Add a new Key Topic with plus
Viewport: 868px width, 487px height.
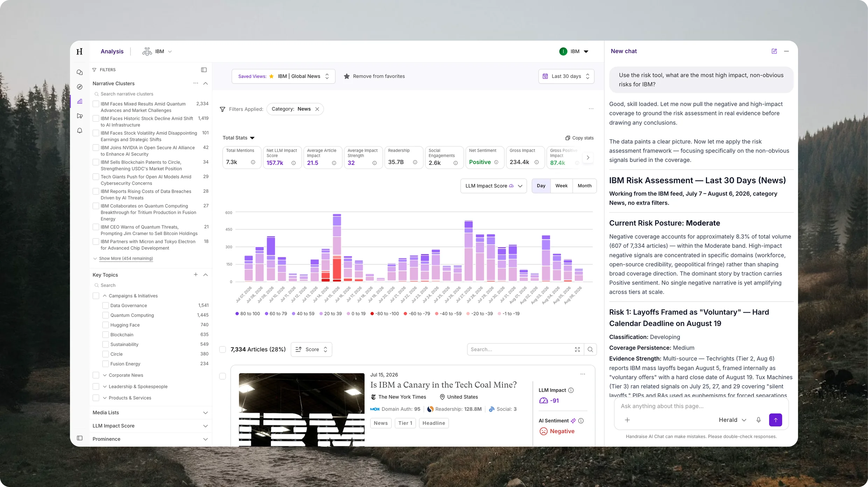tap(196, 275)
